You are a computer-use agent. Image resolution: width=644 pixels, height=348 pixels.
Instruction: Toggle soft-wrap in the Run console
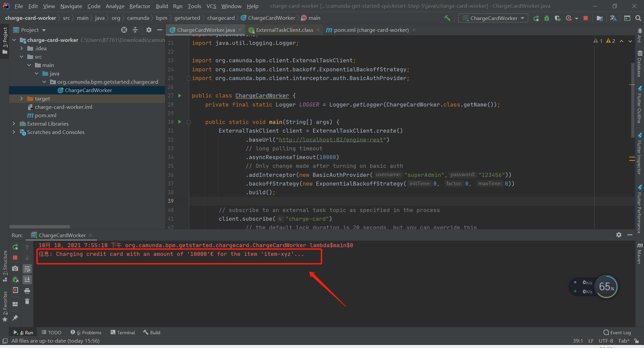[27, 269]
